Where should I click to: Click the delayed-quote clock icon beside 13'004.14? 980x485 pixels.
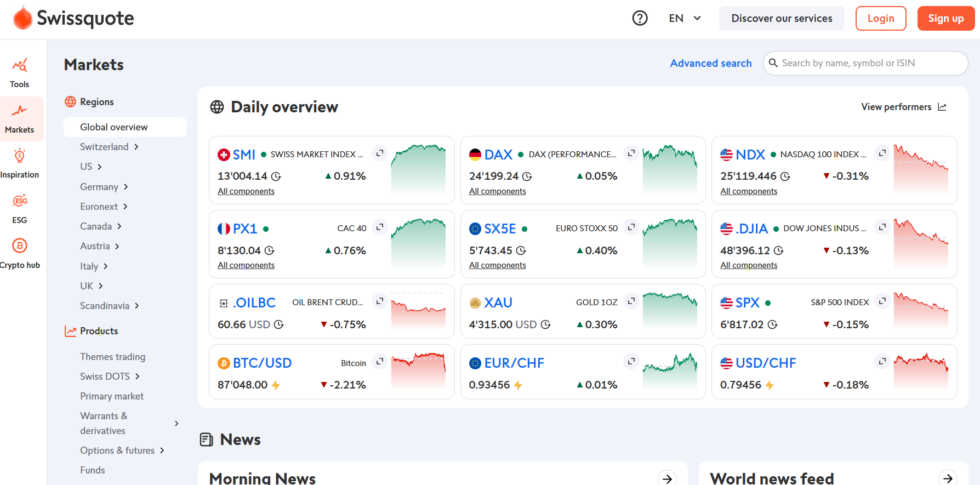276,176
